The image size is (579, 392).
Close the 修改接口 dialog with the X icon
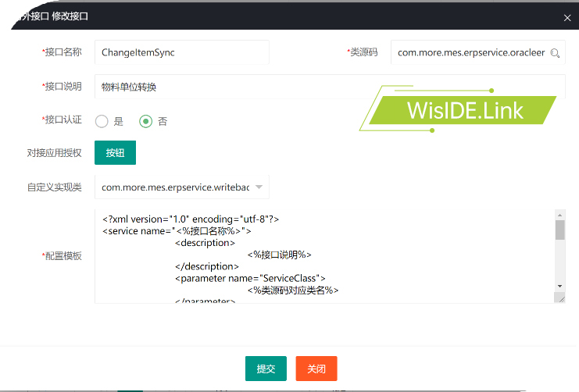567,17
